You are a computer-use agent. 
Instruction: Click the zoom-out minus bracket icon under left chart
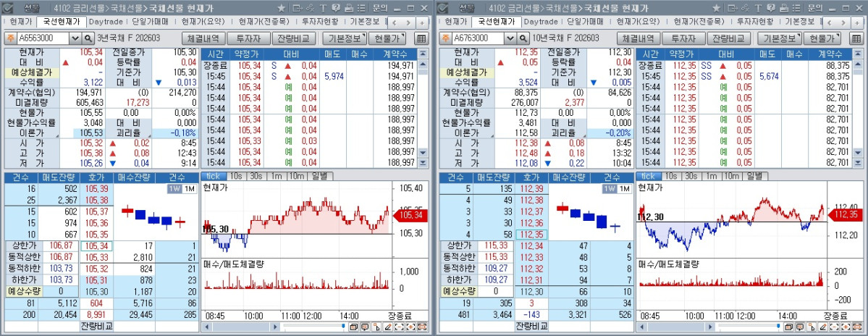[x=399, y=327]
